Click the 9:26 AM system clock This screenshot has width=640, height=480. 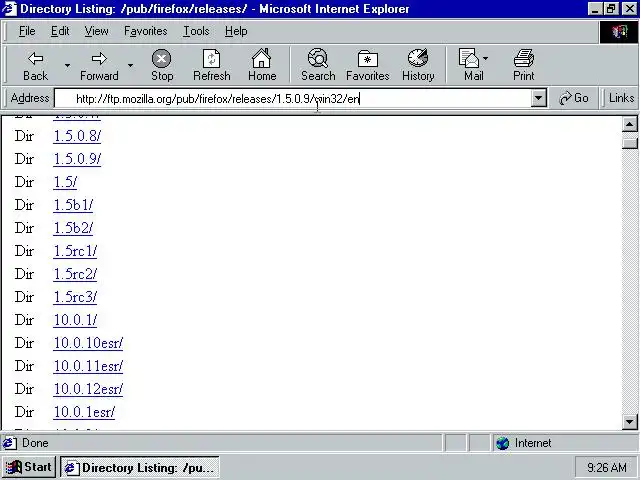click(x=607, y=467)
